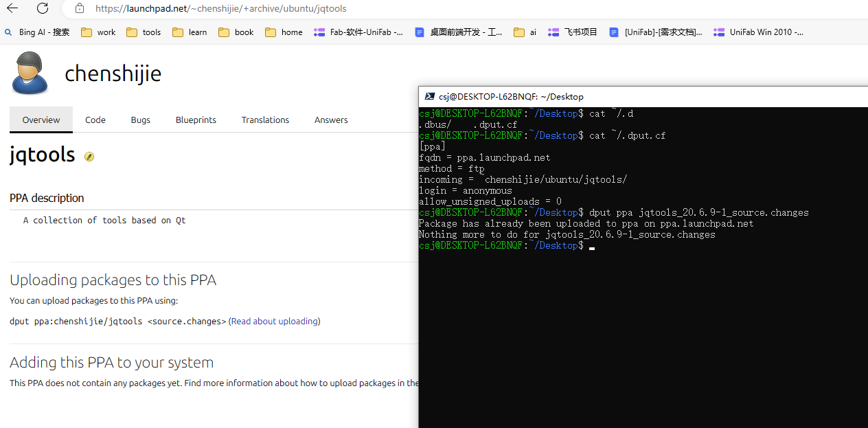Click the 'Package has already been uploaded' terminal line
This screenshot has height=428, width=868.
tap(586, 223)
